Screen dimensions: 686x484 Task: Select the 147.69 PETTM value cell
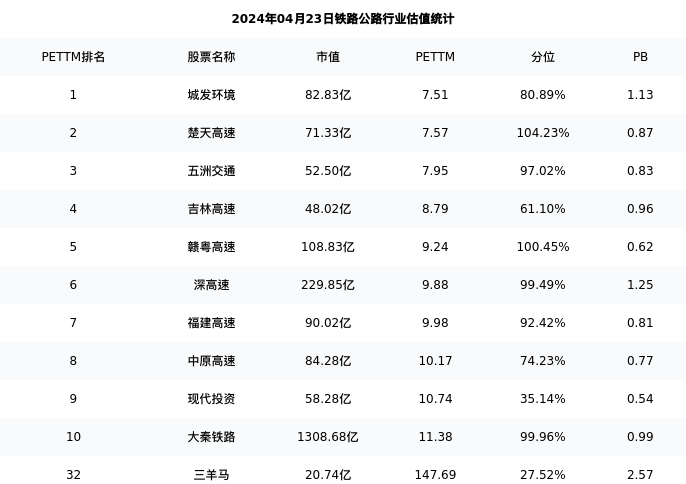coord(435,475)
